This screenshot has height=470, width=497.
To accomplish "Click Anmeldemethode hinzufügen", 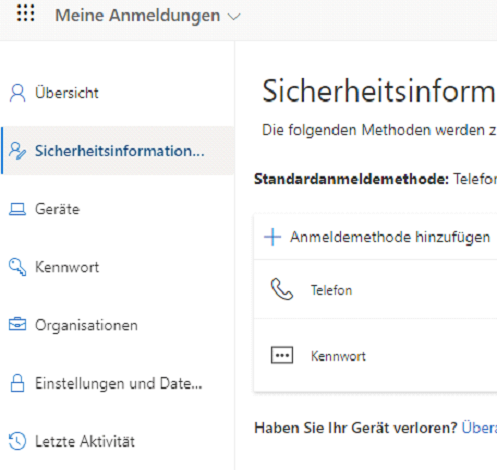I will (390, 237).
